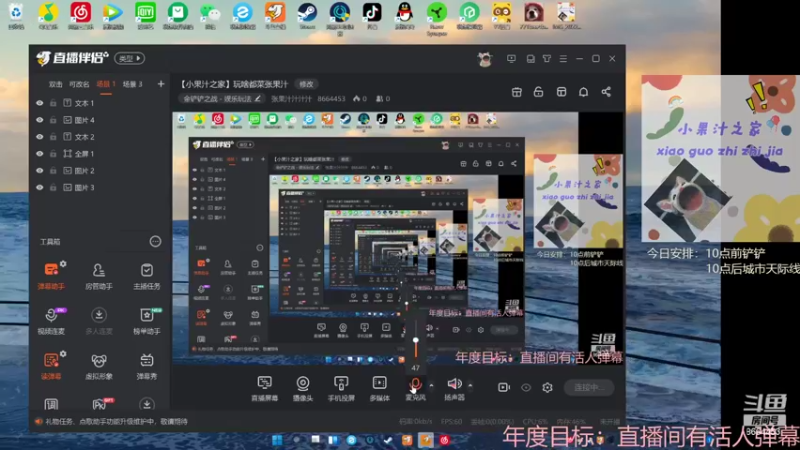Viewport: 800px width, 450px height.
Task: Click the 多人连麦 download icon
Action: tap(99, 315)
